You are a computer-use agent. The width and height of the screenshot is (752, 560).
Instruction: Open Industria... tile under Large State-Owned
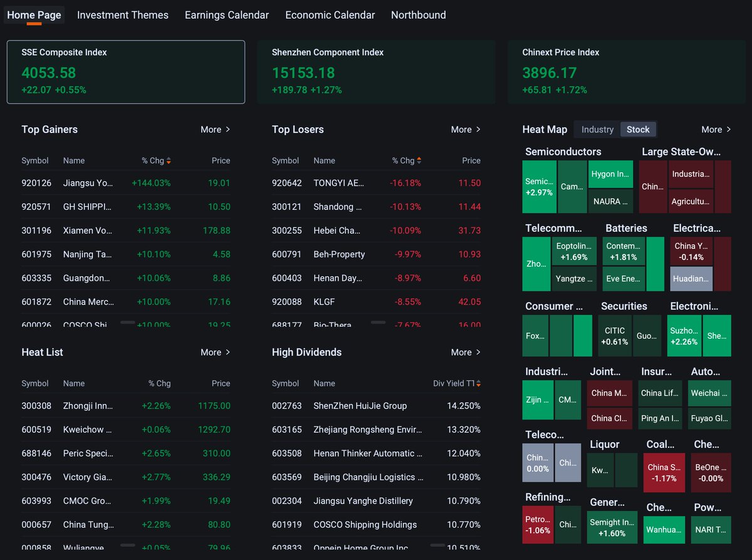(x=691, y=174)
